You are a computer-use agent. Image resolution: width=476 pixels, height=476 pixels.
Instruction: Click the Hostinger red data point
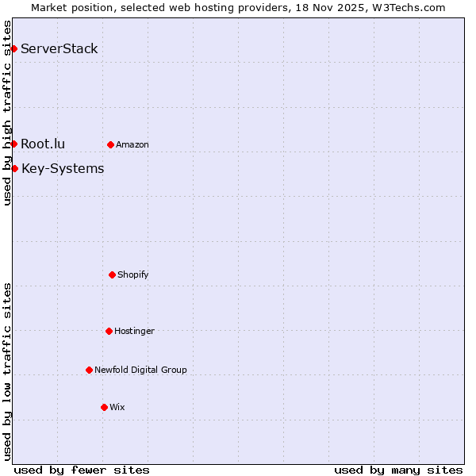click(109, 331)
